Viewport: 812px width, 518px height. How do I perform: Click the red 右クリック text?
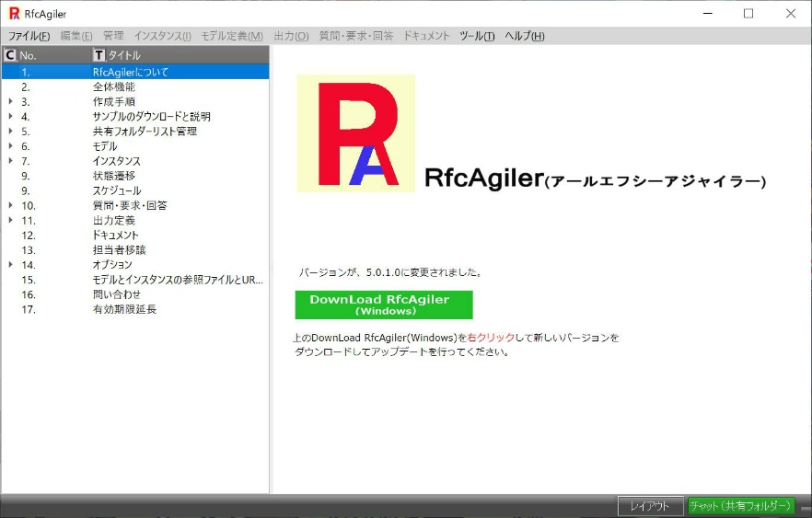coord(491,338)
